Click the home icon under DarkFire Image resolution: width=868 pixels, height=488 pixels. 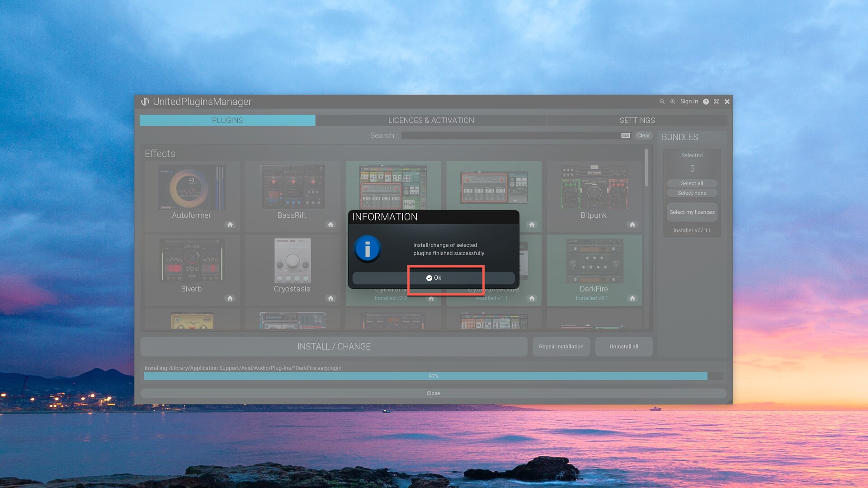(632, 298)
